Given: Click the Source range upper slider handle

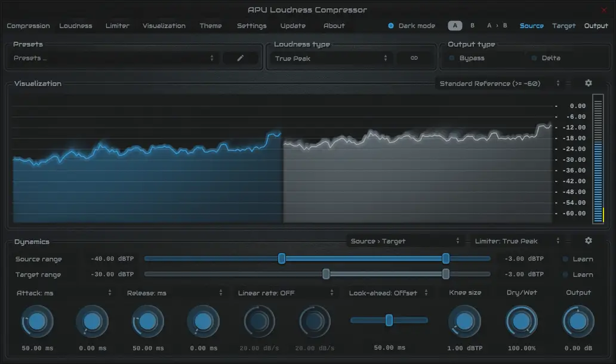Looking at the screenshot, I should (x=445, y=258).
